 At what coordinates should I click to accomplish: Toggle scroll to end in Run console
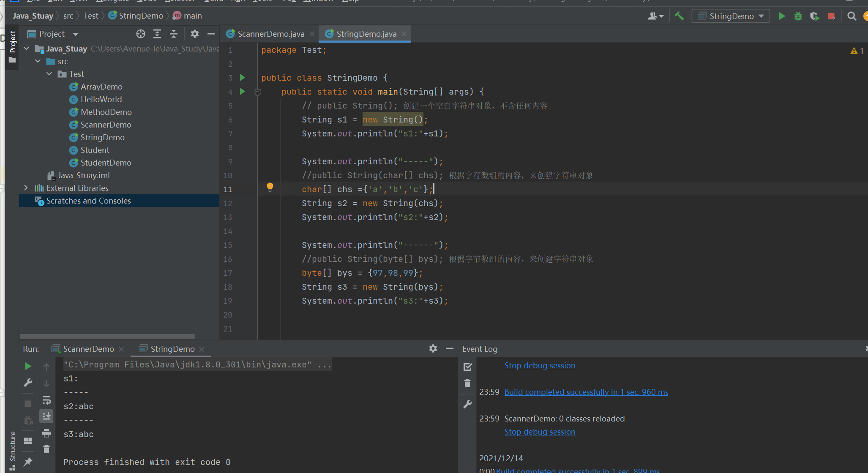pos(46,416)
